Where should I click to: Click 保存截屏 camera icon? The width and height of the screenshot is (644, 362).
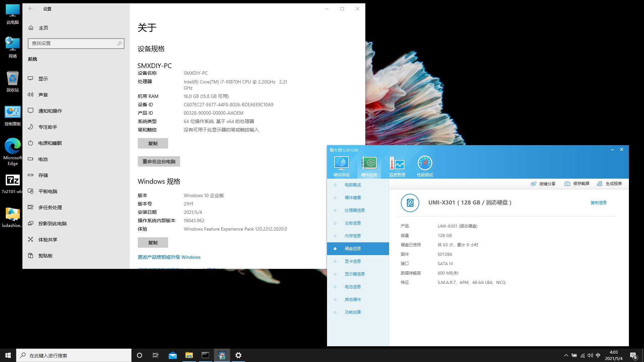point(577,184)
